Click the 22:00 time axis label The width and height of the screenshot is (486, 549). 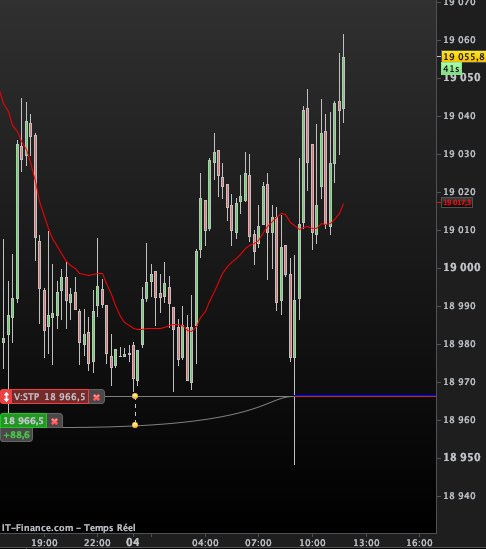click(x=97, y=543)
